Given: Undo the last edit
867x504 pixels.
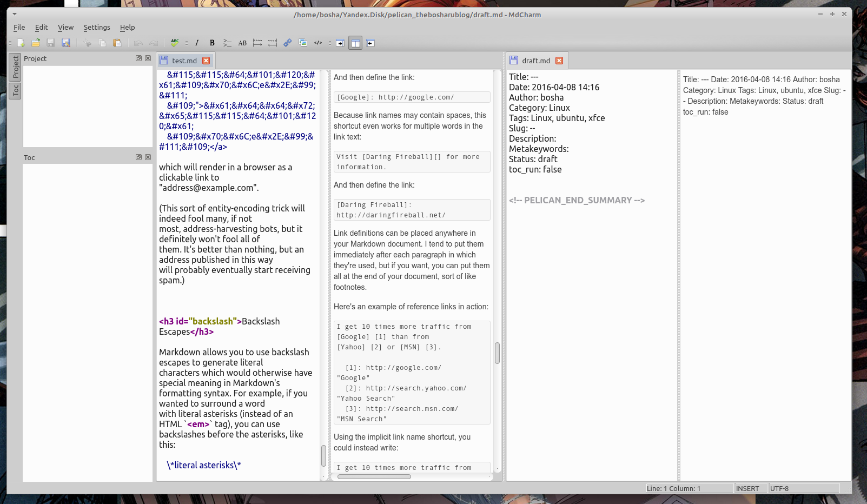Looking at the screenshot, I should (x=138, y=43).
